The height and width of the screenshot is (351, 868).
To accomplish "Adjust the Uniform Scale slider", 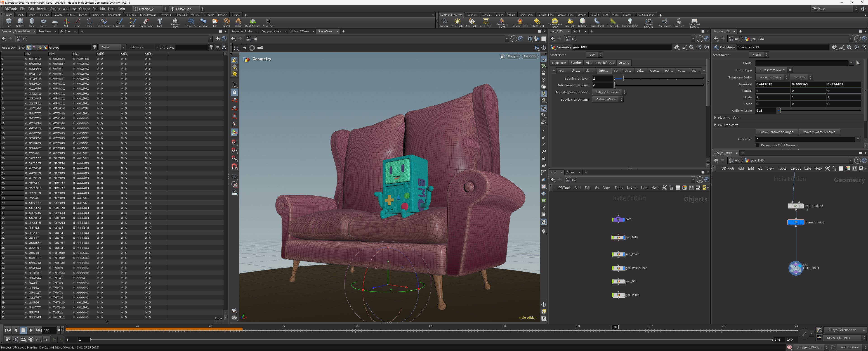I will [x=819, y=111].
